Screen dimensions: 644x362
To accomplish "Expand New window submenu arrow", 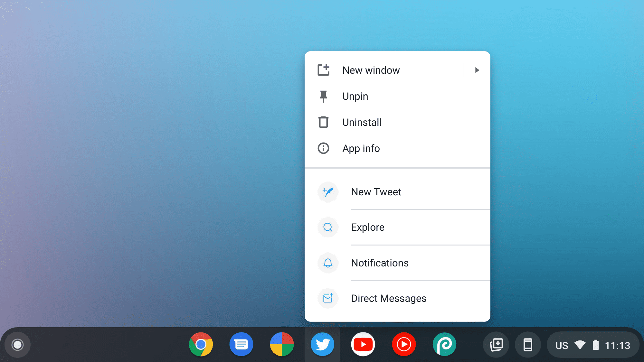I will pos(477,70).
